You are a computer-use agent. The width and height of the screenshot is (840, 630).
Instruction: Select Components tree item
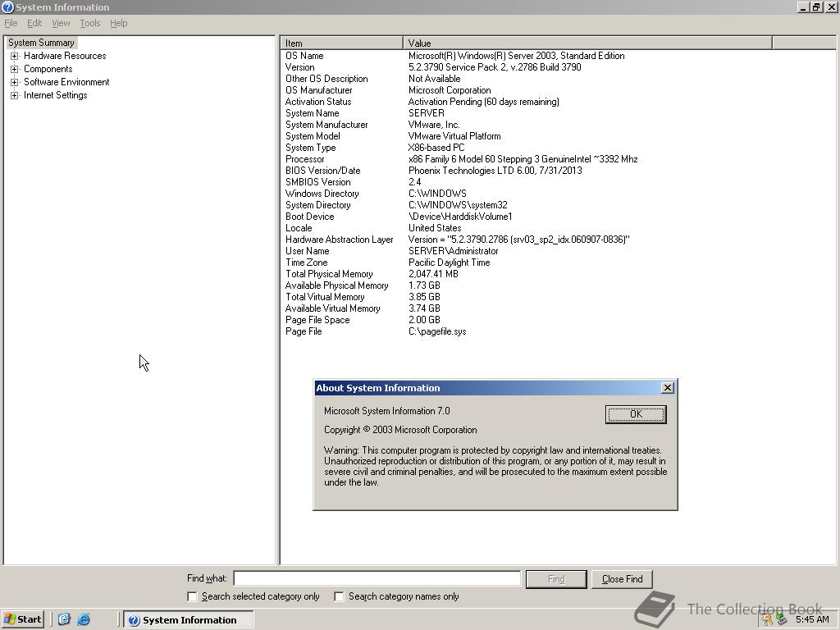(x=48, y=69)
